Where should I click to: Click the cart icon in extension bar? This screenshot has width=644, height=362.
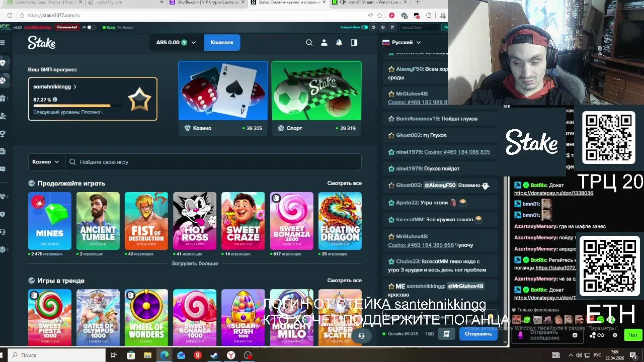(x=392, y=27)
